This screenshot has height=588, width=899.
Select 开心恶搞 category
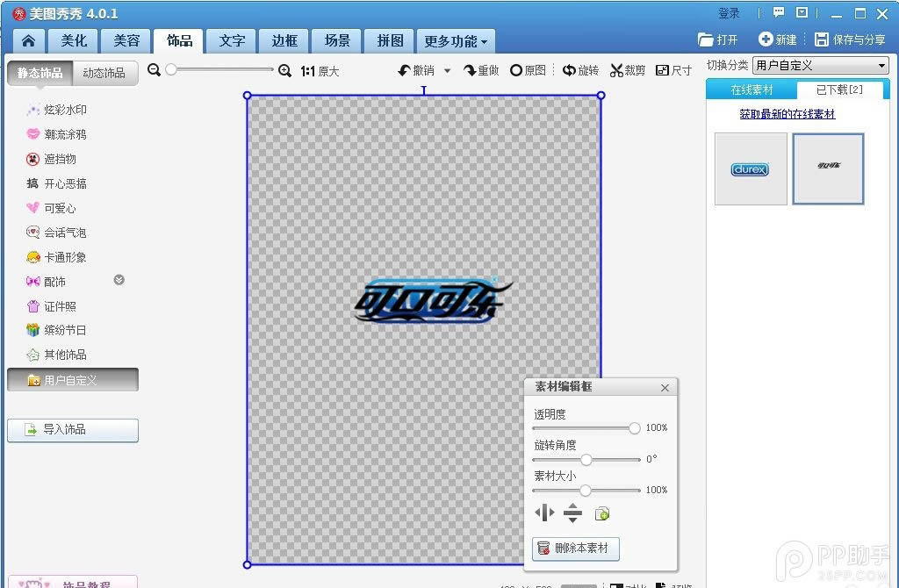[x=57, y=183]
